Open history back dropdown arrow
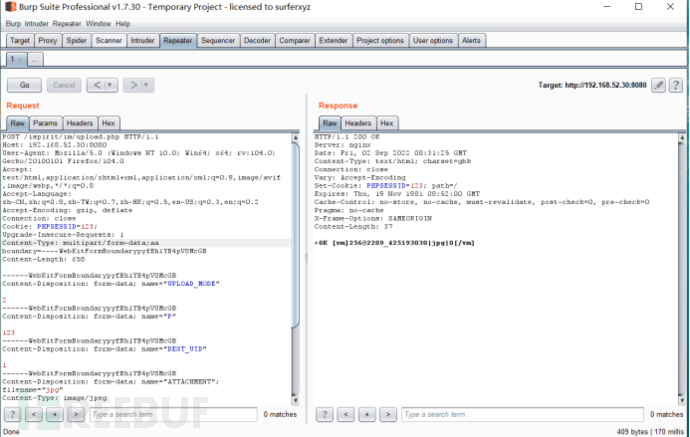Viewport: 690px width, 437px height. click(108, 85)
